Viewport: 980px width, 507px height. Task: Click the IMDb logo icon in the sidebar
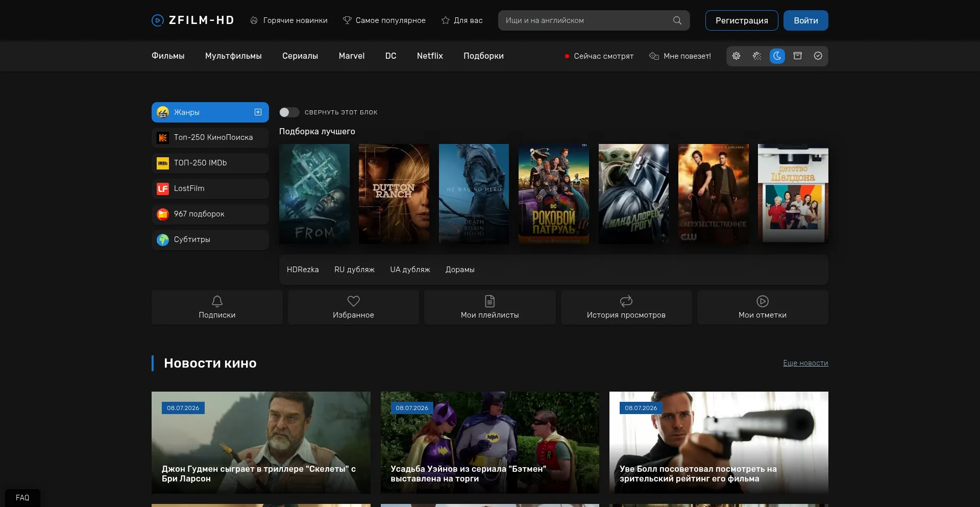click(x=163, y=163)
